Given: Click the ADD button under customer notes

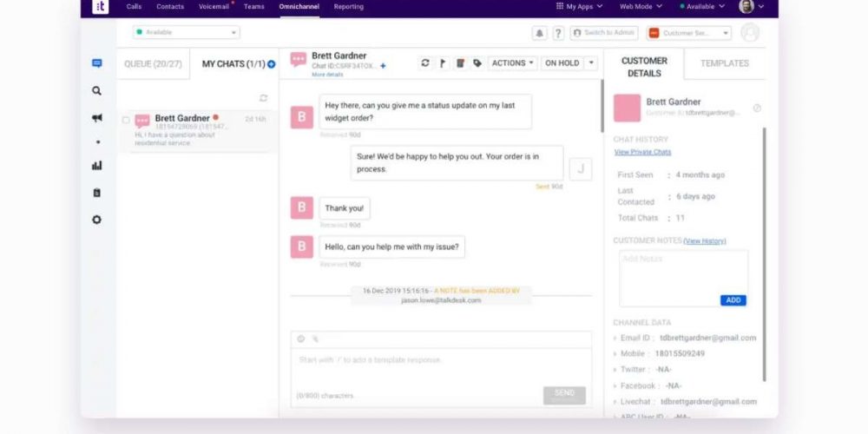Looking at the screenshot, I should [733, 300].
